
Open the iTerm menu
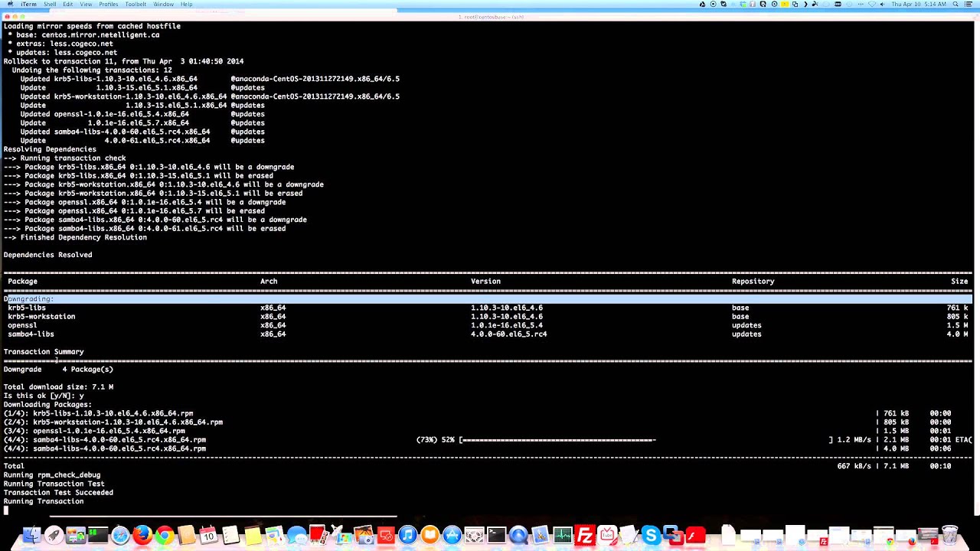pyautogui.click(x=28, y=4)
